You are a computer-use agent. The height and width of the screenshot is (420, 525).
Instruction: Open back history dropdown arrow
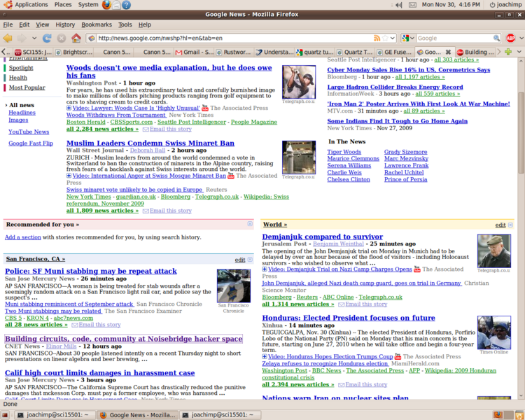(x=34, y=38)
